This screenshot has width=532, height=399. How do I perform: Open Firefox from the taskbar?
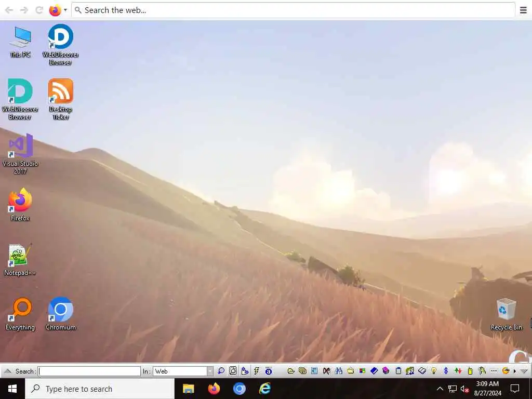pyautogui.click(x=214, y=389)
